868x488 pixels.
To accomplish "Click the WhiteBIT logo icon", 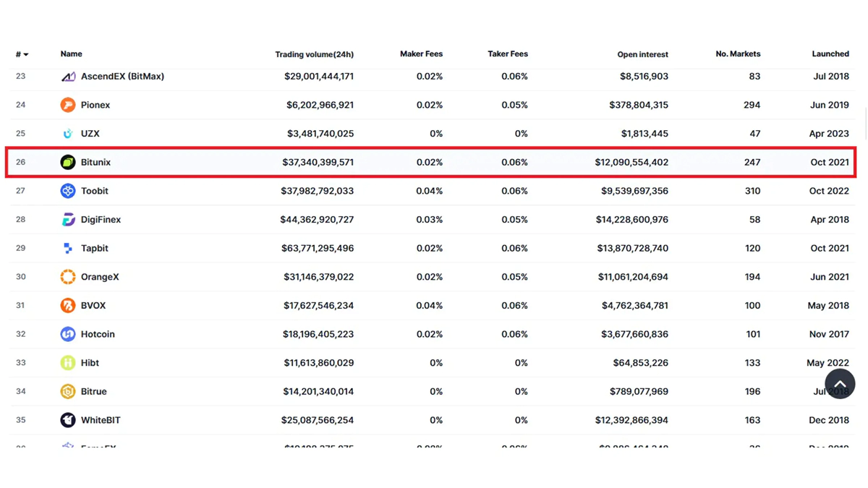I will (67, 420).
